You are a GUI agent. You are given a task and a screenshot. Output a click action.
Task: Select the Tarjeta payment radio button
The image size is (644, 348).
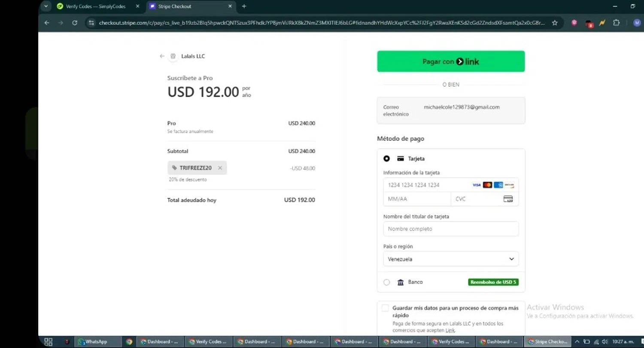click(x=387, y=158)
